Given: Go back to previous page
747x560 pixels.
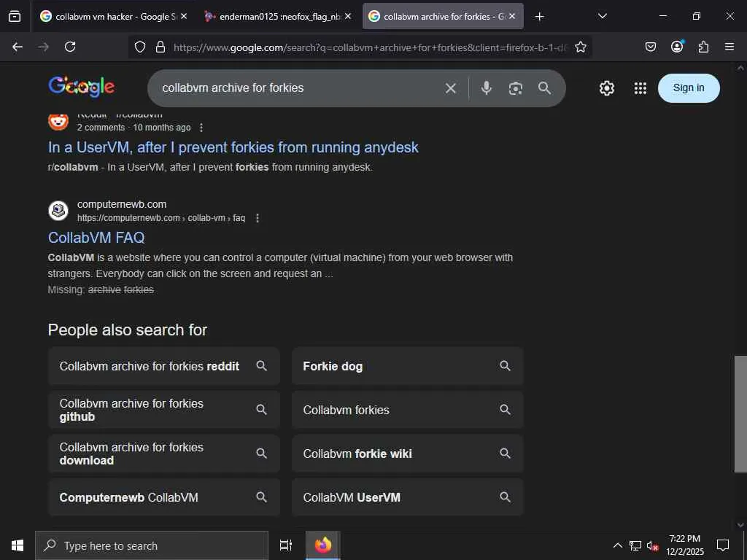Looking at the screenshot, I should click(x=18, y=47).
